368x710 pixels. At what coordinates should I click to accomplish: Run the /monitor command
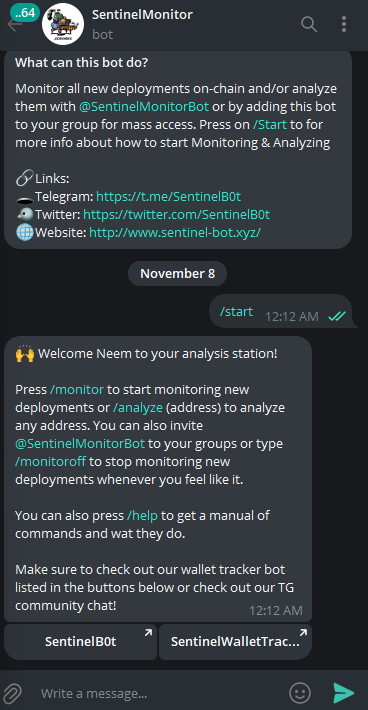(x=77, y=389)
